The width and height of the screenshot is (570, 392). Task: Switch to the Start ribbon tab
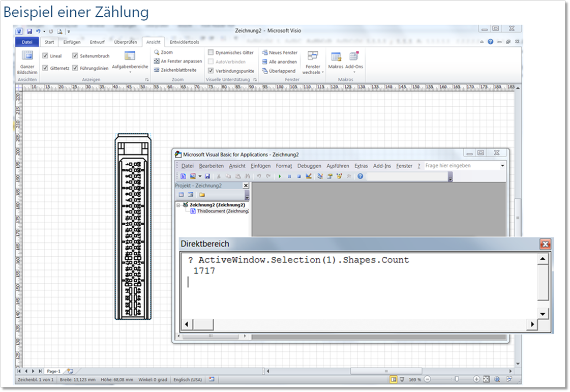(x=49, y=42)
